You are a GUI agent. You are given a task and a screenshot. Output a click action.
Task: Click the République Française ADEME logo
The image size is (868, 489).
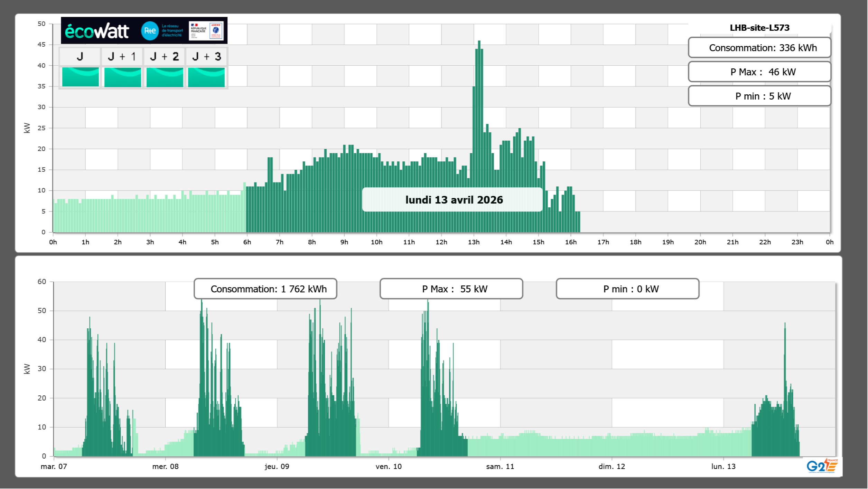click(206, 31)
